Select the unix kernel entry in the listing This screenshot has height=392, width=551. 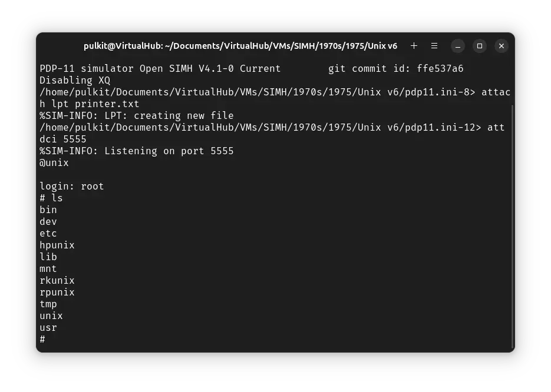[x=51, y=315]
